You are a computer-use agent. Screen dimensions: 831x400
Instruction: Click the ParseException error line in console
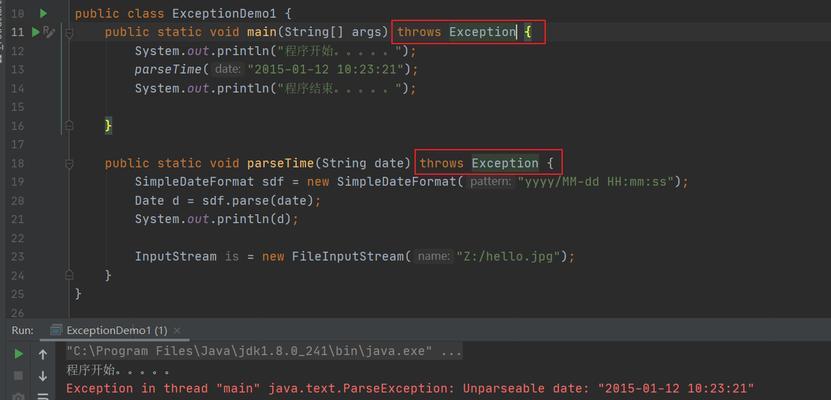pyautogui.click(x=410, y=388)
